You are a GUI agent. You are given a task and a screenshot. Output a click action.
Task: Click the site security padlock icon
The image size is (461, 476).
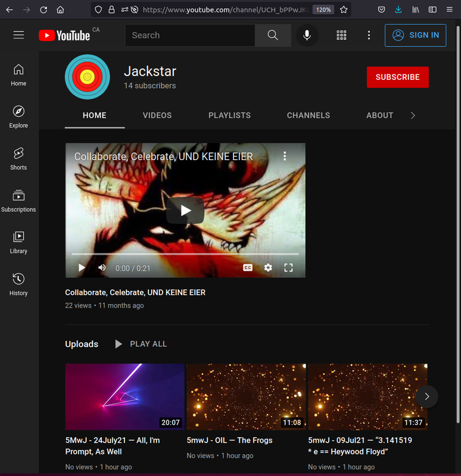(111, 10)
